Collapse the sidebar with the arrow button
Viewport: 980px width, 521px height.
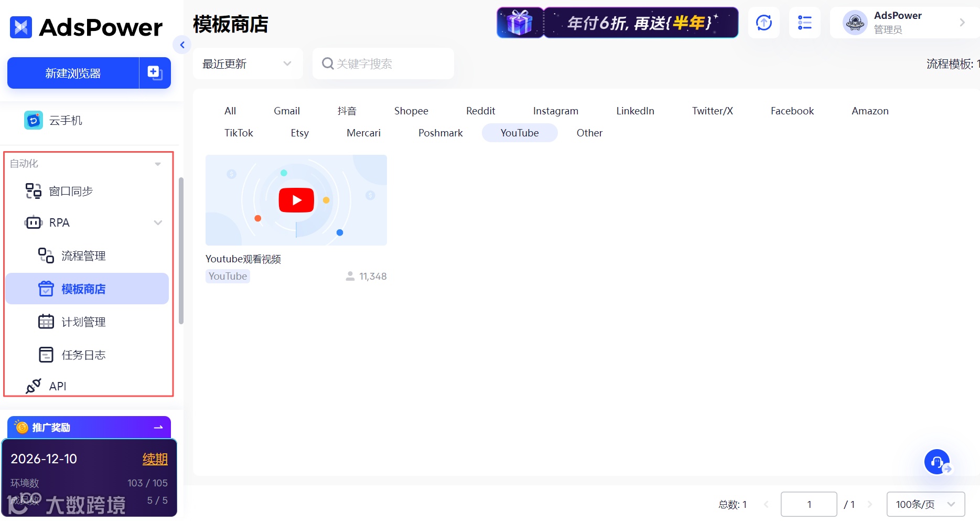click(182, 45)
